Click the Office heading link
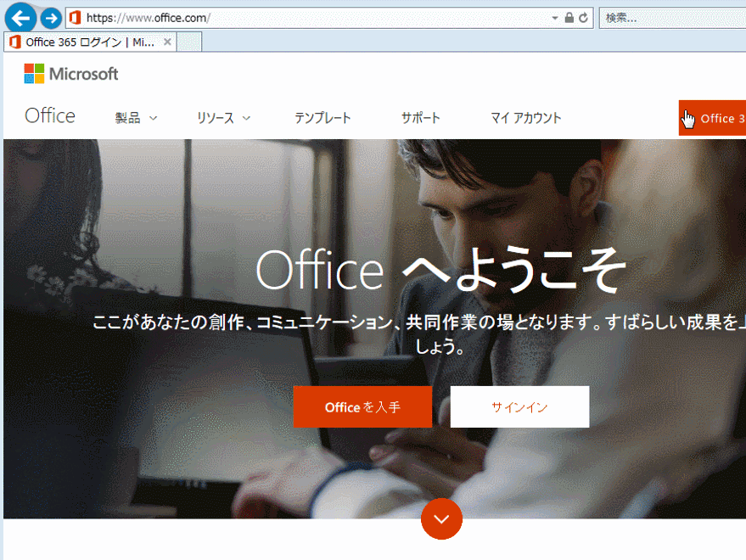 point(50,115)
